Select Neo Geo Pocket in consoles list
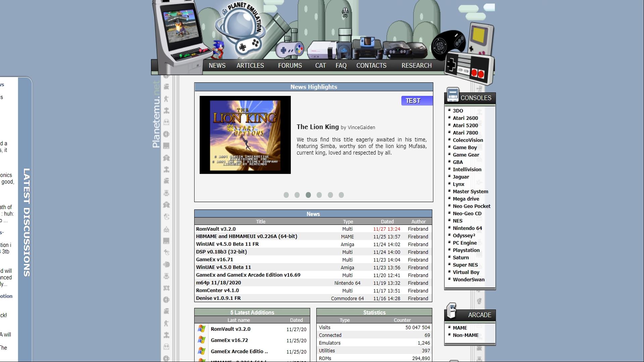This screenshot has width=644, height=362. (471, 206)
